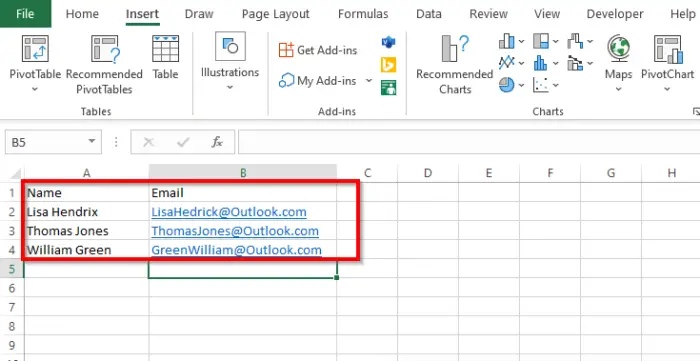Open the ThomasJones@Outlook.com email link
700x361 pixels.
click(235, 231)
